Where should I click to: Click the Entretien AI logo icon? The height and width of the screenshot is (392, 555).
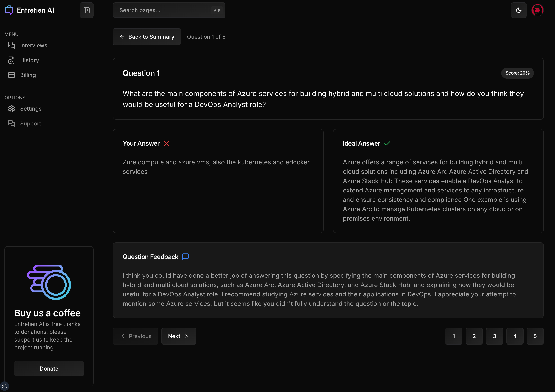[9, 10]
